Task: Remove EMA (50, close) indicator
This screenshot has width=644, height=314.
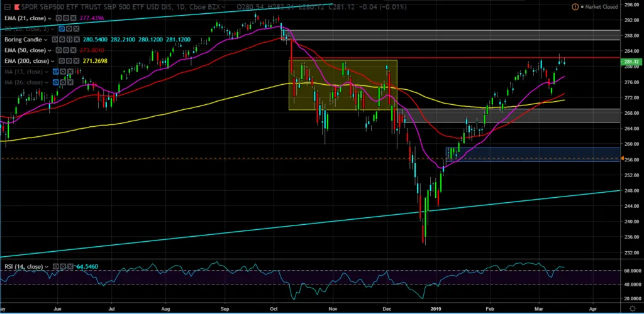Action: [73, 50]
